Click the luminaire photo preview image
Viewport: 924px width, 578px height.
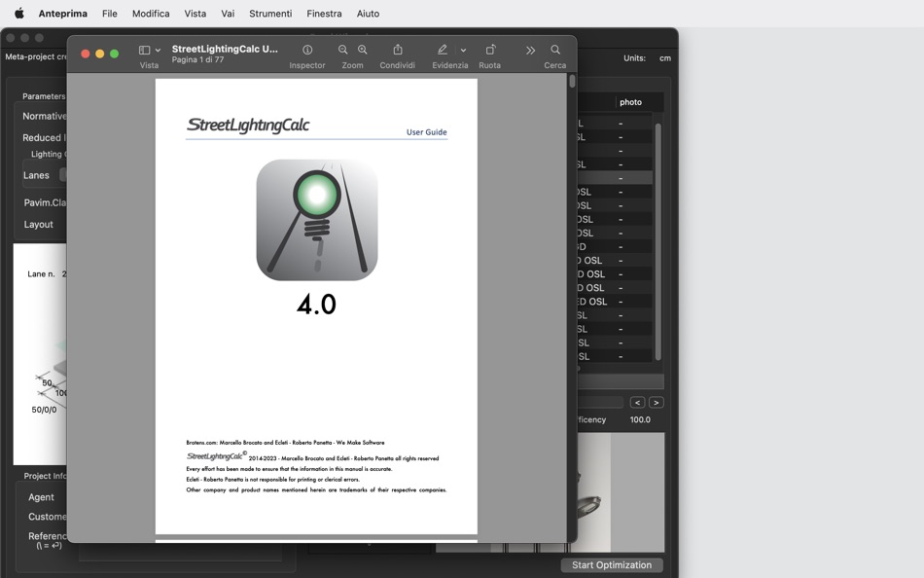coord(622,492)
